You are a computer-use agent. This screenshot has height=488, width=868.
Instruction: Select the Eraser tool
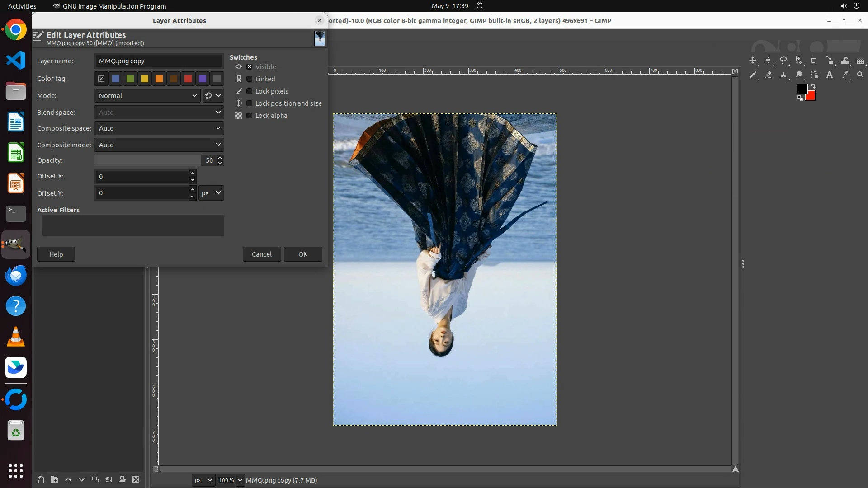(768, 75)
